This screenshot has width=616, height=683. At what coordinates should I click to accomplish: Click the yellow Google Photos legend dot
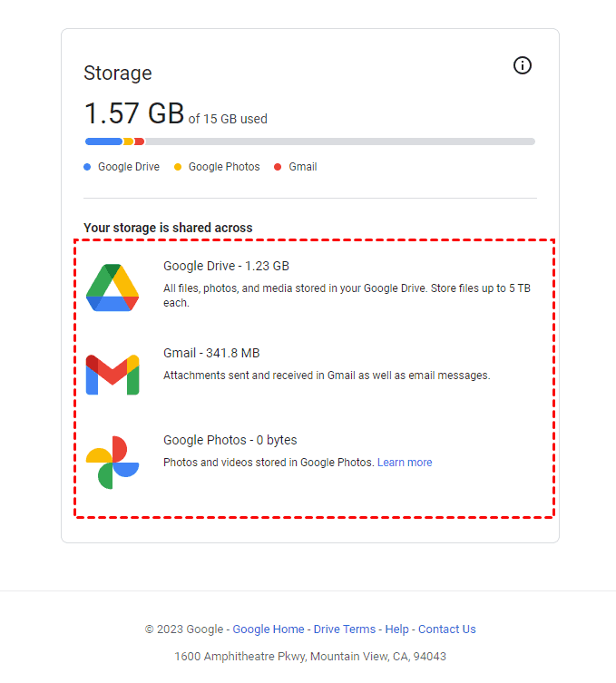(178, 167)
